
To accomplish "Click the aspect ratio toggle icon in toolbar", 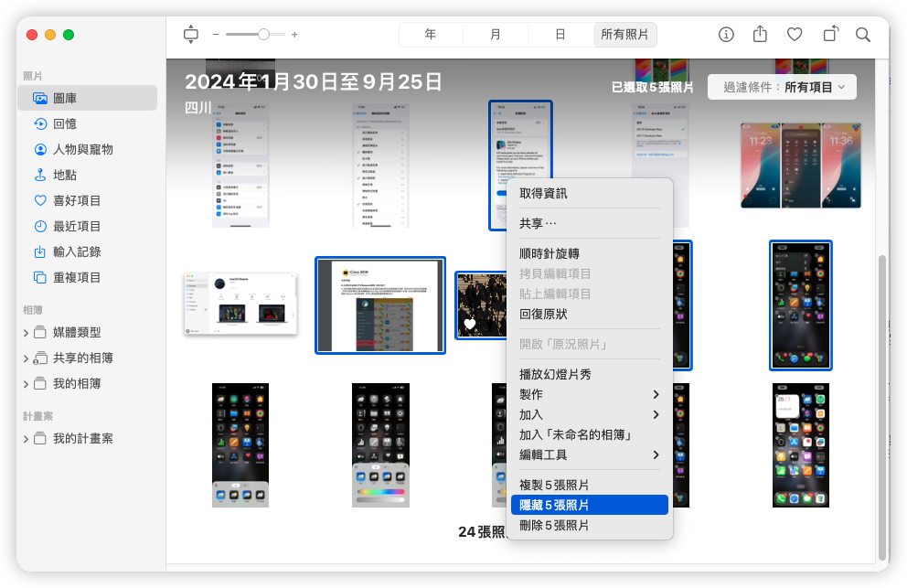I will [190, 35].
